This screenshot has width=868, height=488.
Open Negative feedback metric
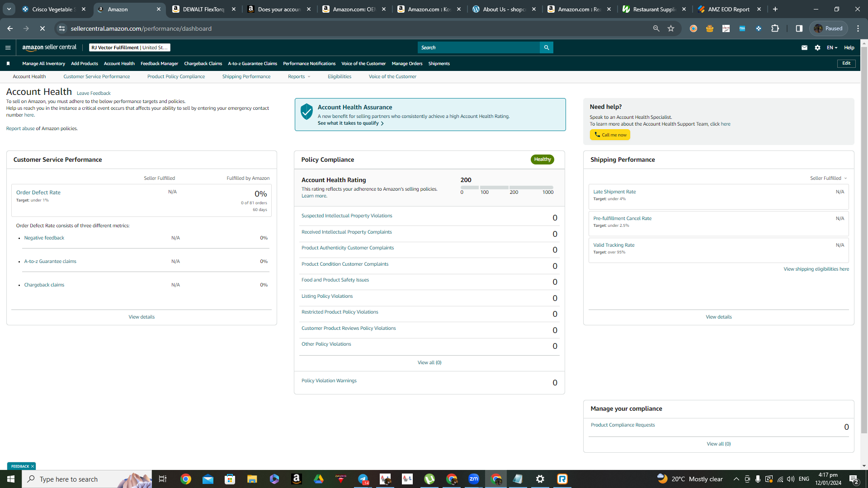tap(44, 238)
